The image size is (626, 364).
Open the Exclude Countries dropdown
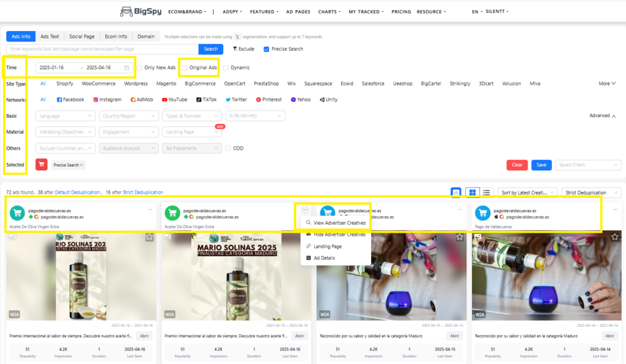(x=65, y=148)
